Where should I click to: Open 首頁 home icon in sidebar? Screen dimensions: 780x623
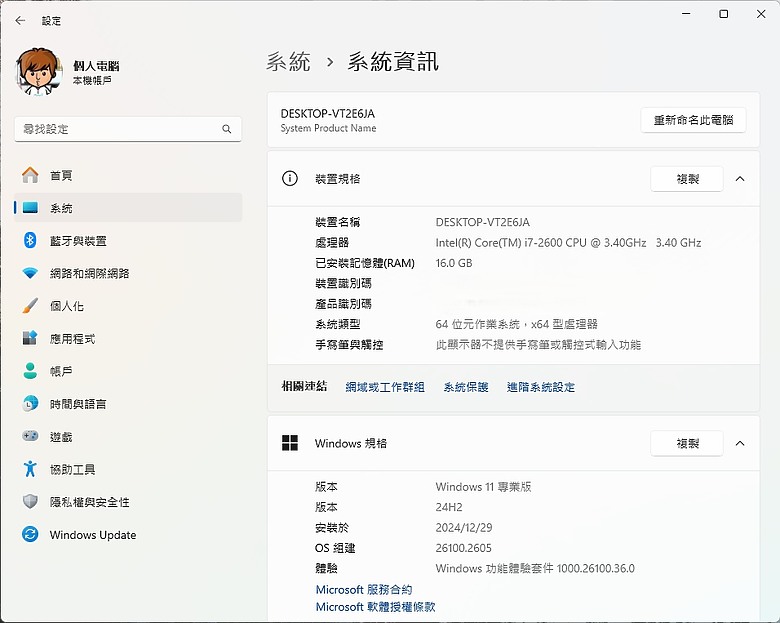click(30, 175)
